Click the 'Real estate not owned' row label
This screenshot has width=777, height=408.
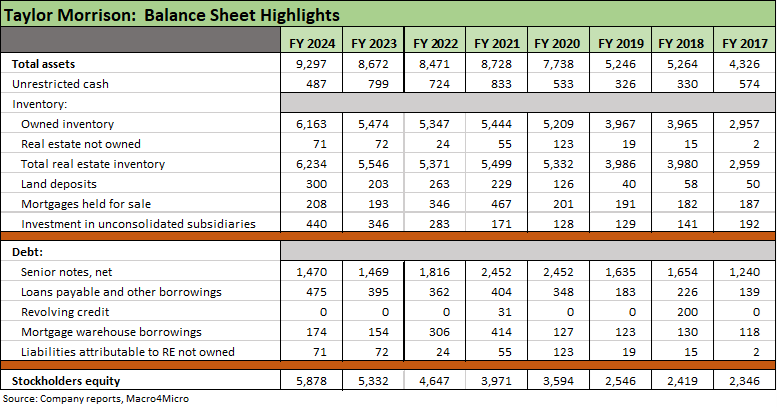[x=81, y=144]
